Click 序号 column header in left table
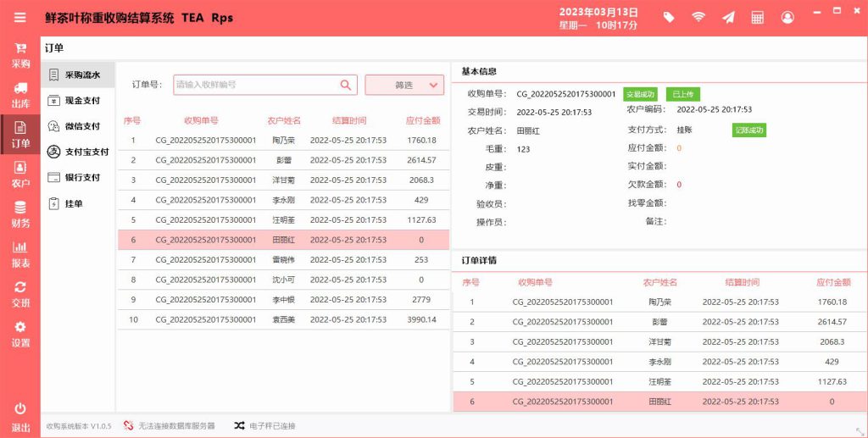The width and height of the screenshot is (868, 438). click(132, 120)
